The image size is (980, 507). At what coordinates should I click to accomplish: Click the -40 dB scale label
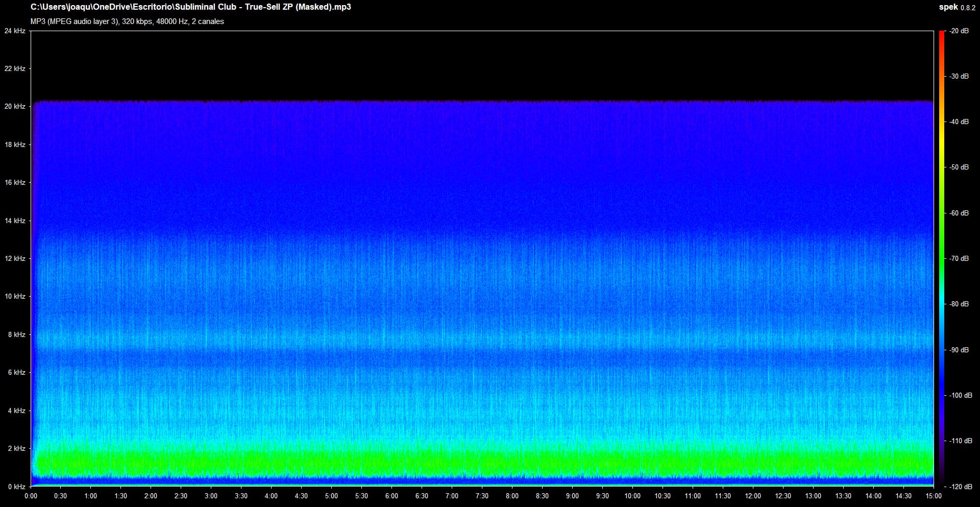click(x=959, y=122)
